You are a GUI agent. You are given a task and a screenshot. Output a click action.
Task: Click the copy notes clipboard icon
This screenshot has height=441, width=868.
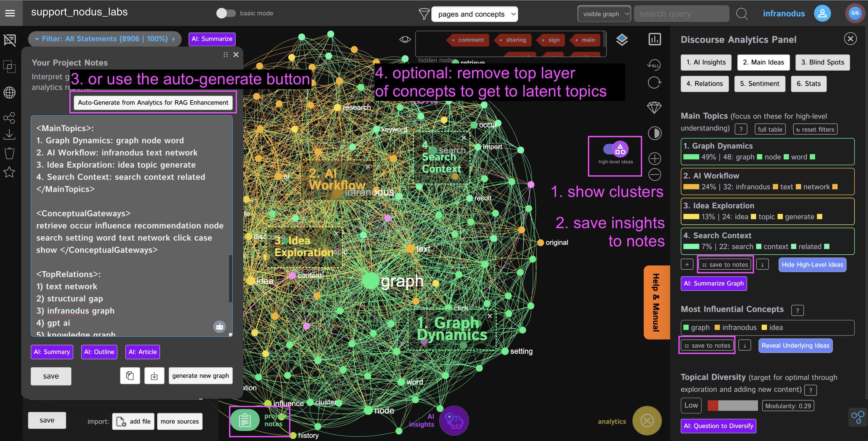(130, 376)
